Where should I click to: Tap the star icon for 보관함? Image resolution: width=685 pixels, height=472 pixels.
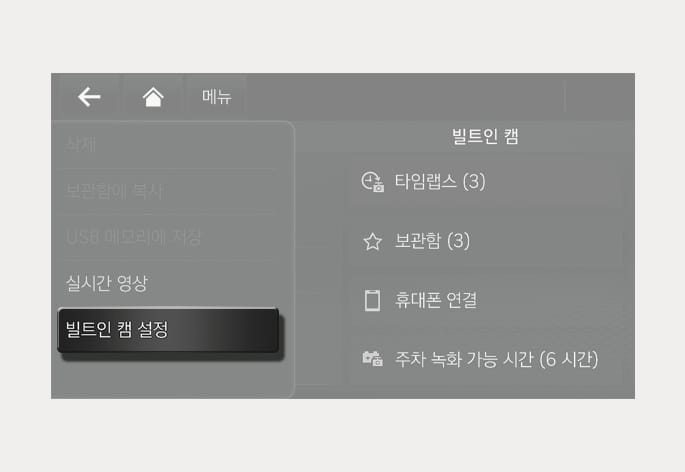click(373, 241)
